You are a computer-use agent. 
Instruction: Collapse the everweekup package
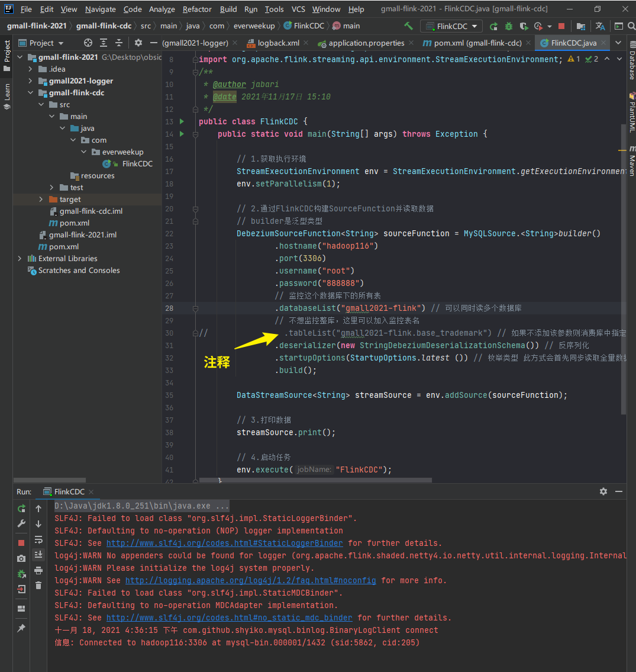(83, 152)
